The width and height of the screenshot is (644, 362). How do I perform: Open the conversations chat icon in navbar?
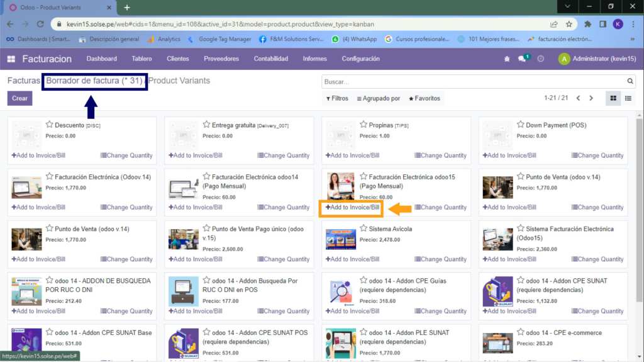(x=523, y=59)
